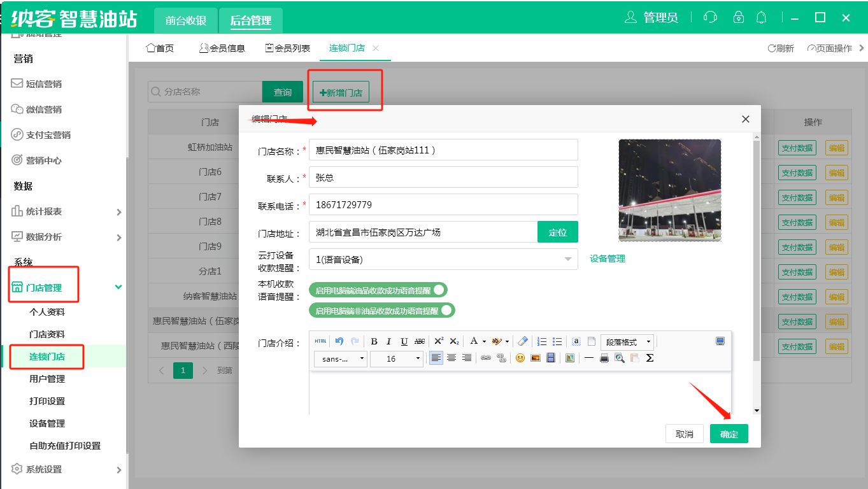Toggle the non-oil product payment voice reminder
The image size is (868, 489).
[x=382, y=311]
